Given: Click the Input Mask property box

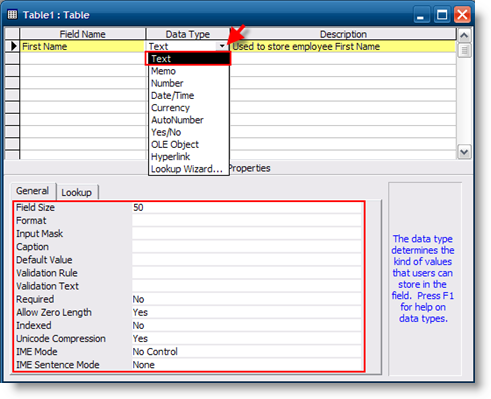Looking at the screenshot, I should tap(247, 234).
